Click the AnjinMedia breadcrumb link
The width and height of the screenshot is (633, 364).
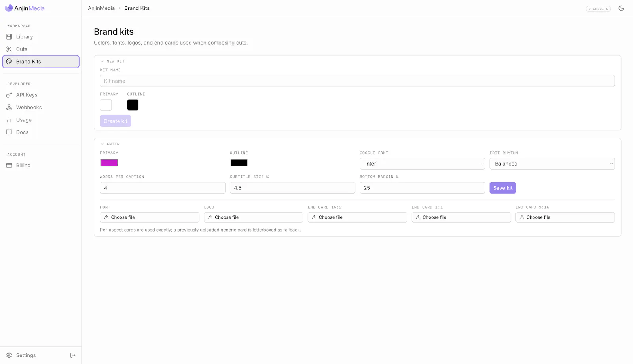[x=101, y=8]
